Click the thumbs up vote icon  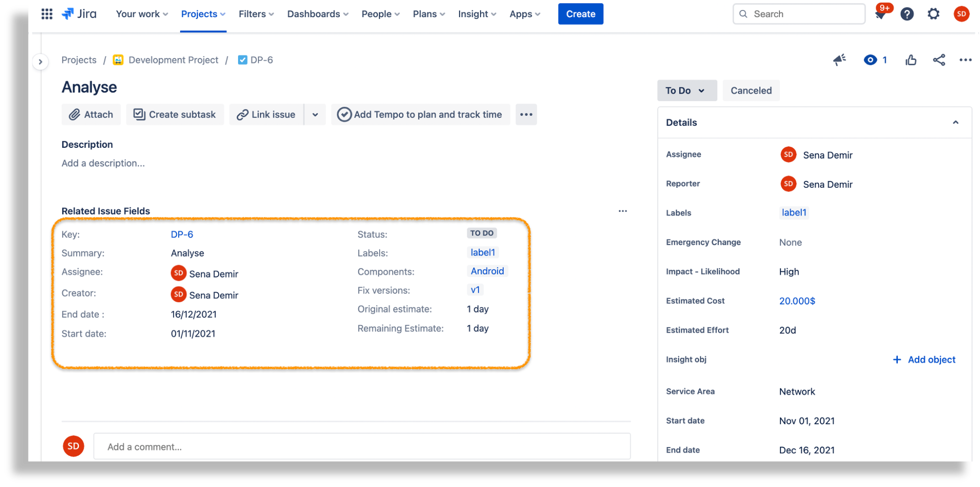[911, 60]
